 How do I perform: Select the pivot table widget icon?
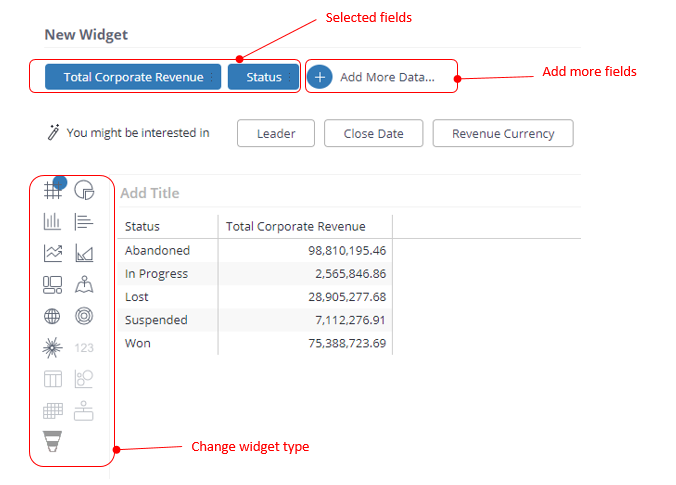(53, 190)
